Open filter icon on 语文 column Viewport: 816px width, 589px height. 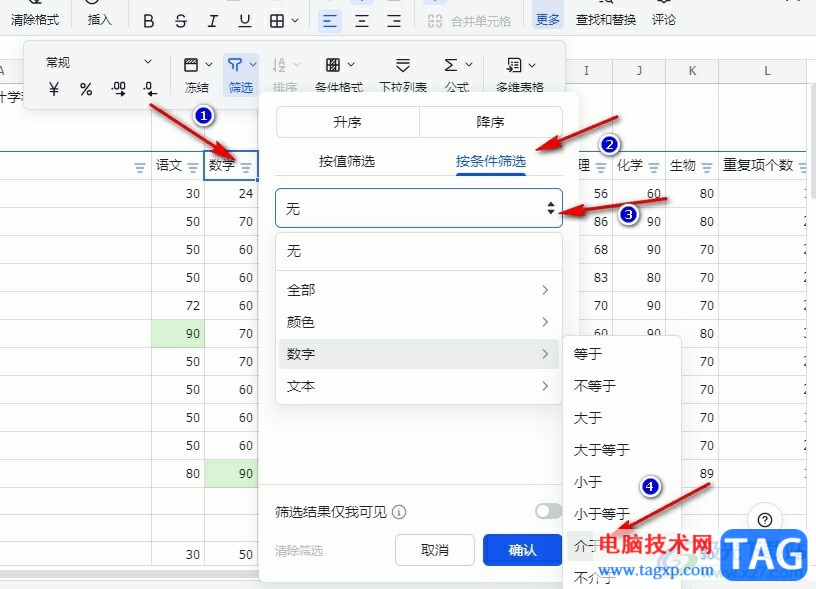193,168
